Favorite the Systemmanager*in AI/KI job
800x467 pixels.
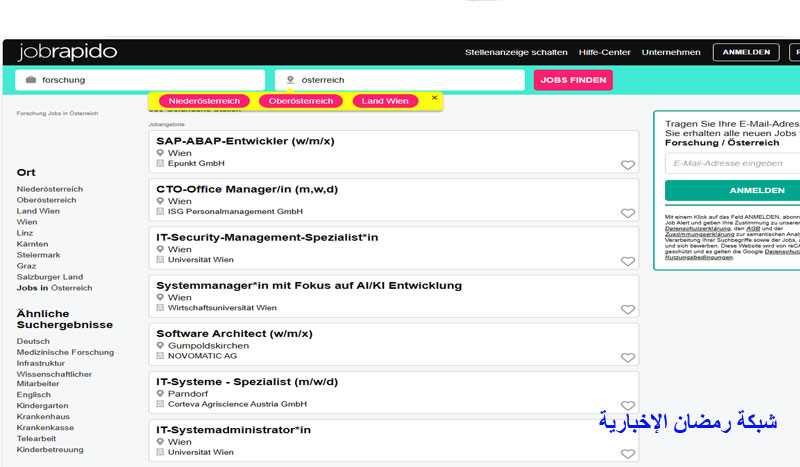627,310
